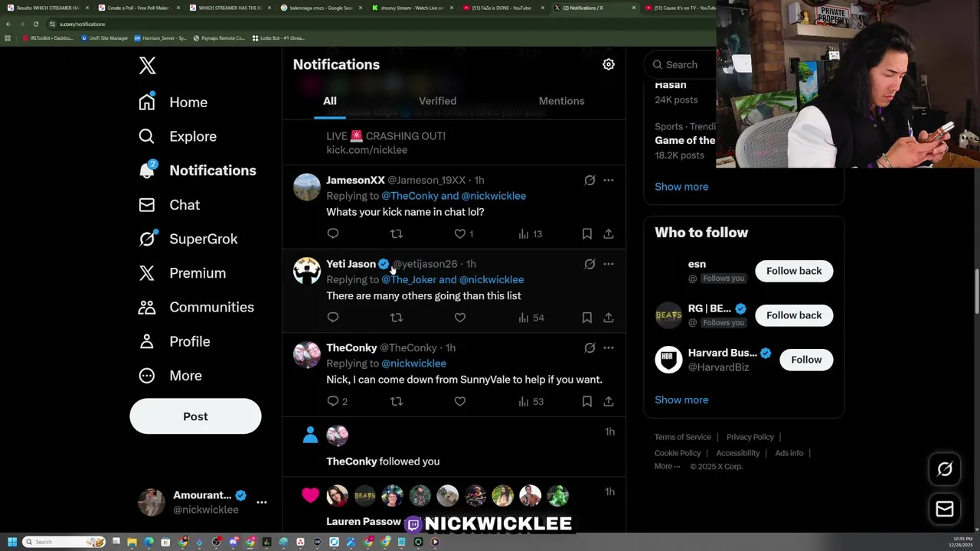Click the X search field
The width and height of the screenshot is (980, 551).
pyautogui.click(x=681, y=65)
